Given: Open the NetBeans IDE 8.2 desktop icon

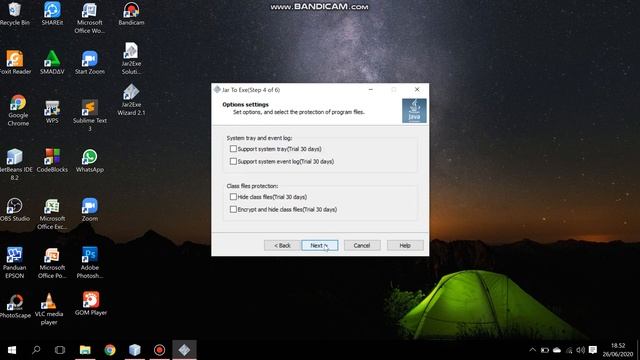Looking at the screenshot, I should point(15,164).
